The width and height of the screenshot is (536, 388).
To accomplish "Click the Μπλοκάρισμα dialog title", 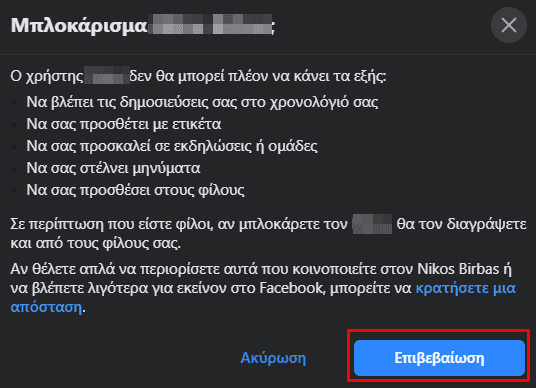I will click(x=79, y=26).
